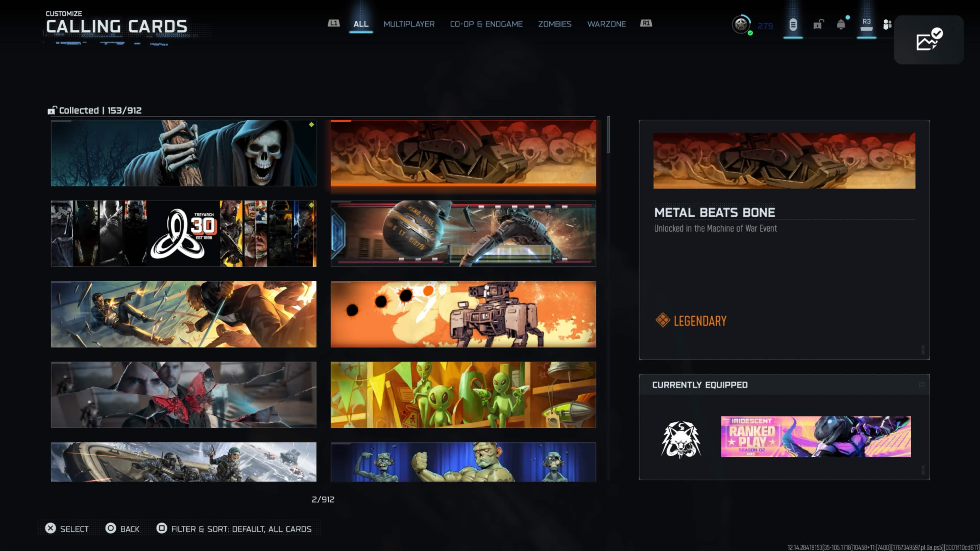Click the CURRENTLY EQUIPPED header
Viewport: 980px width, 551px height.
[x=700, y=385]
